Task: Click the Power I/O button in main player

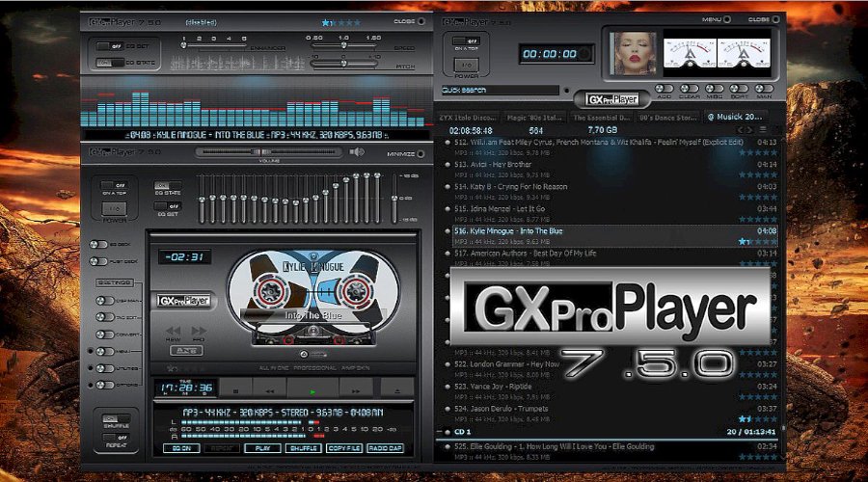Action: (x=114, y=208)
